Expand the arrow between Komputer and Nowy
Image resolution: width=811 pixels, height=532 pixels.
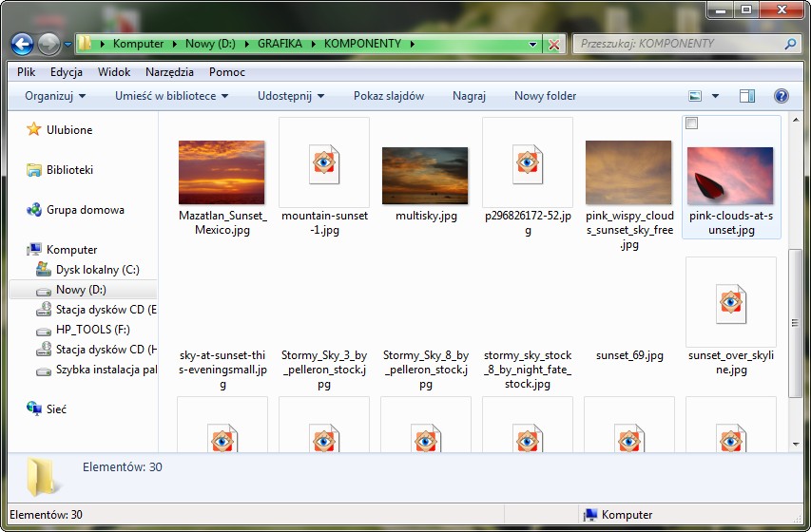pyautogui.click(x=175, y=44)
